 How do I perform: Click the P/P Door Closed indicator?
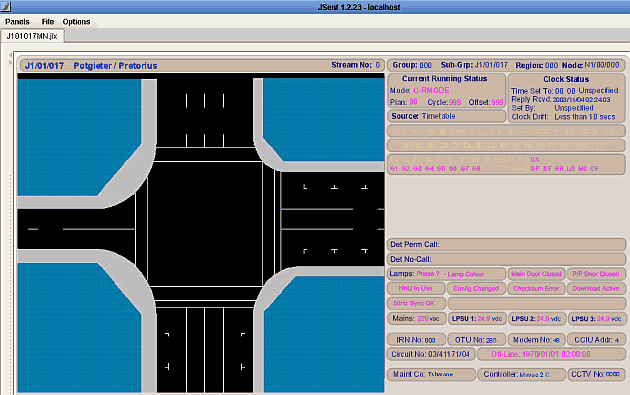click(596, 274)
